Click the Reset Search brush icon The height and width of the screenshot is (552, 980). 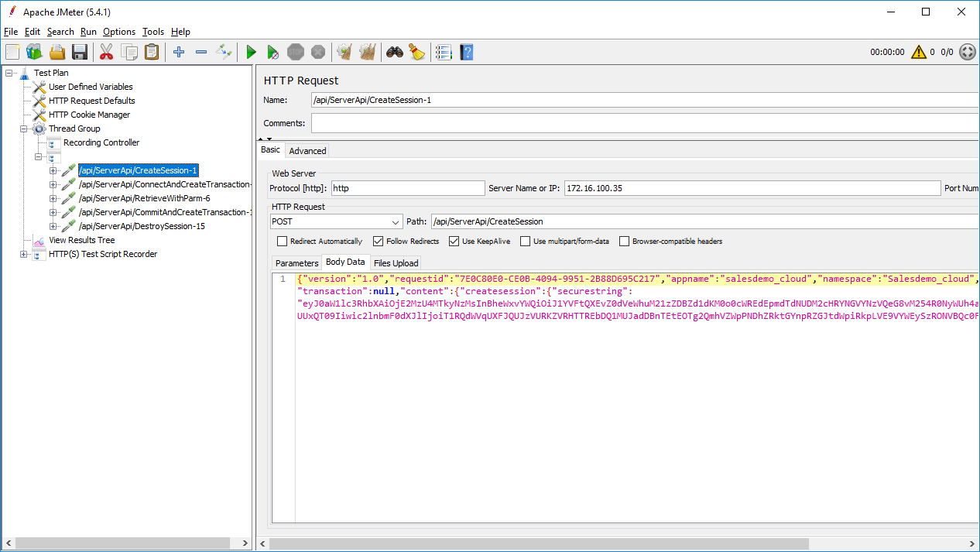point(416,52)
